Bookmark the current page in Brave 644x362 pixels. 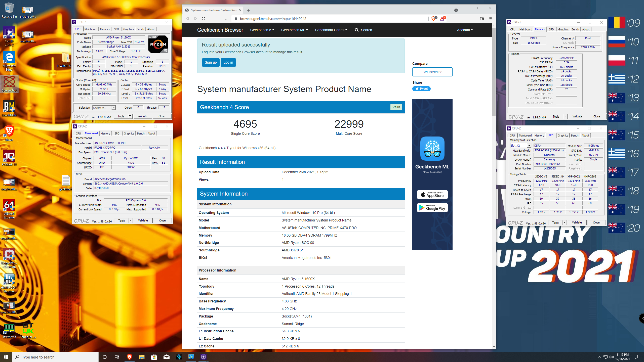pos(226,19)
